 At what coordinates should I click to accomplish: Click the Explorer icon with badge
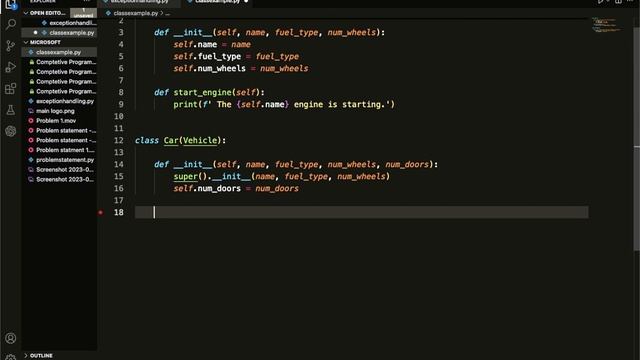click(11, 5)
